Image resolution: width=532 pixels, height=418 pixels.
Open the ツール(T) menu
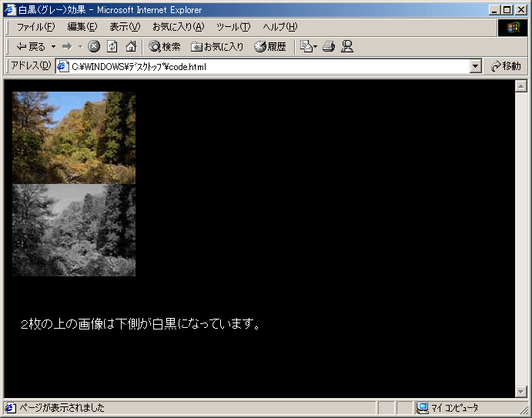[x=233, y=27]
